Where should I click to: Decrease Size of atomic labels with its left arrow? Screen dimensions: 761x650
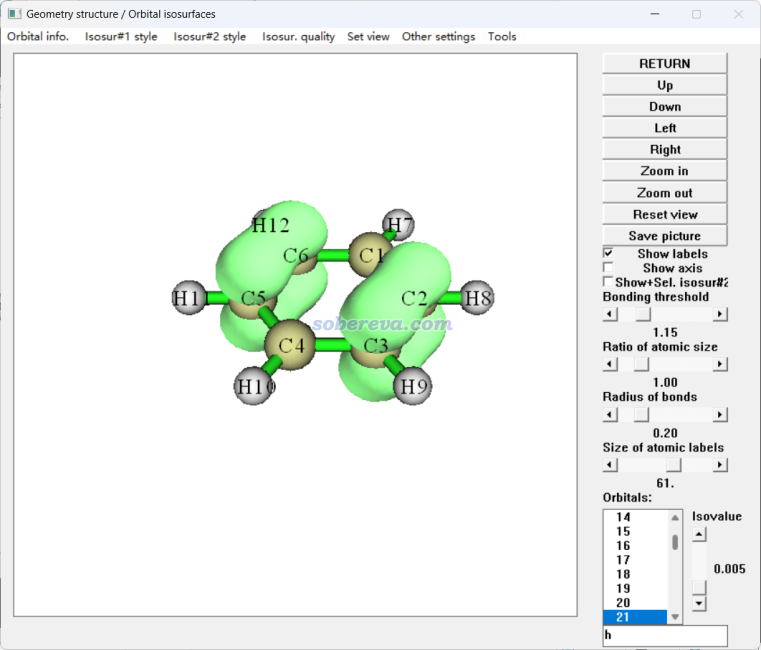point(610,465)
